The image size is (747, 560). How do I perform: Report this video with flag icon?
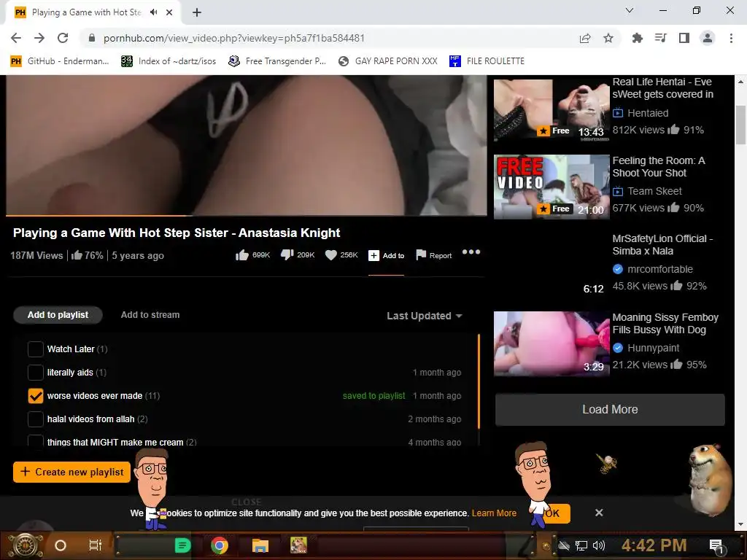433,255
